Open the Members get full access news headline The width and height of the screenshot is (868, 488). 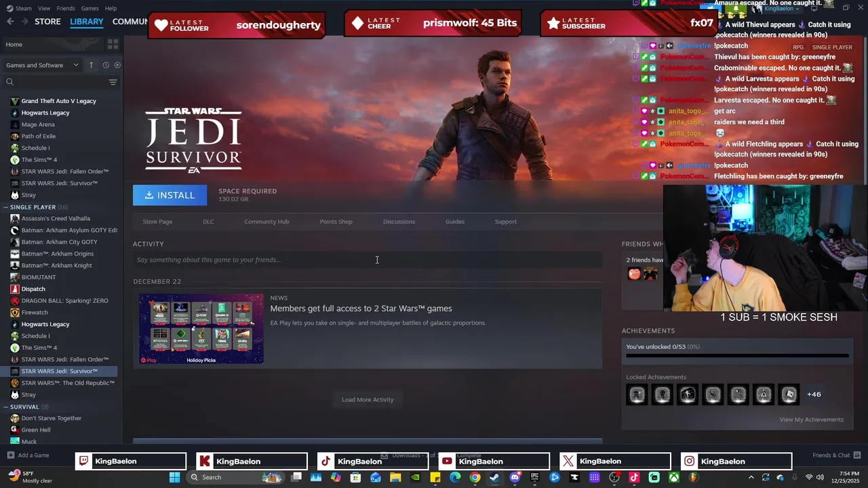(361, 308)
